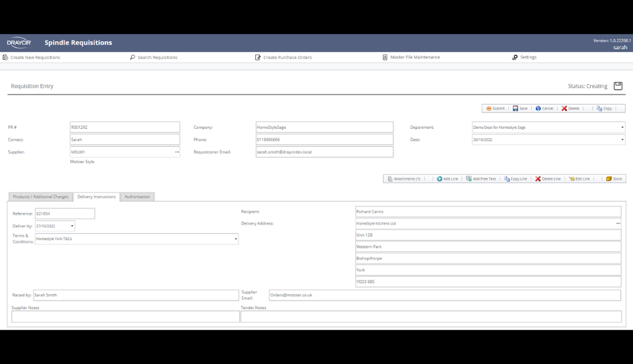Click the Supplier Email field
Screen dimensions: 633x364
445,295
